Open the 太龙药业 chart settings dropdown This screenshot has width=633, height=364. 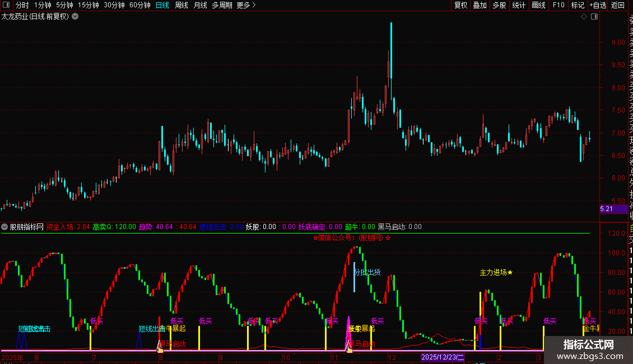75,17
